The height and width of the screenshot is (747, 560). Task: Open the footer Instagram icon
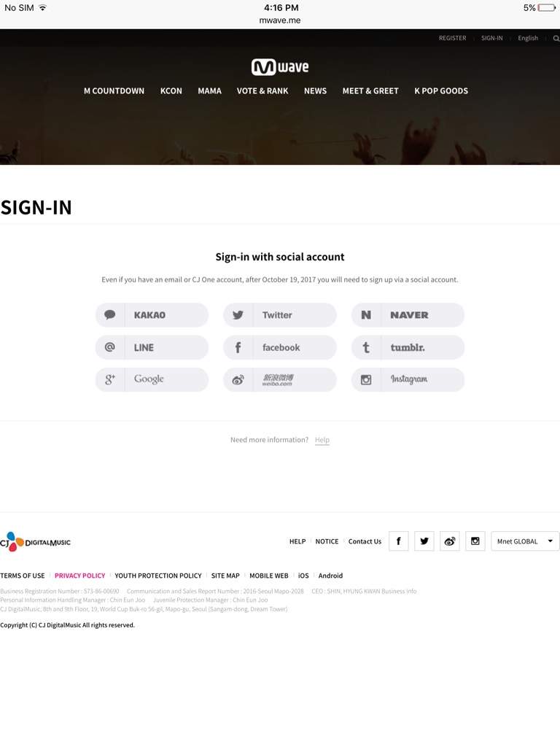[475, 541]
